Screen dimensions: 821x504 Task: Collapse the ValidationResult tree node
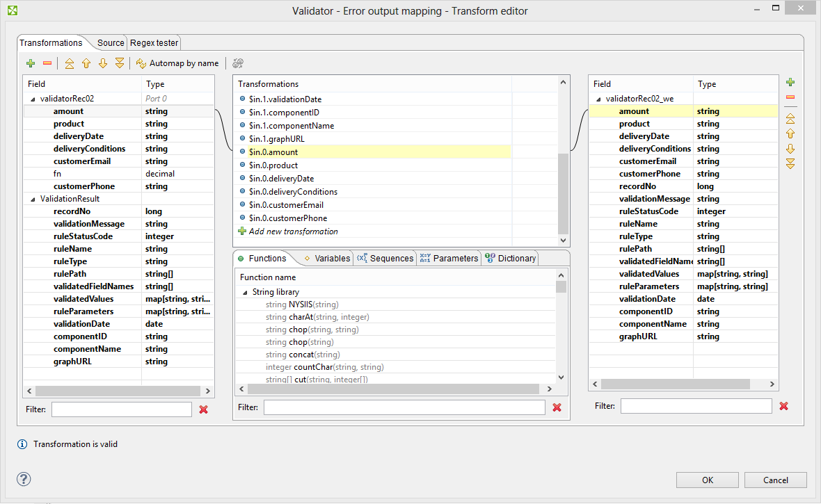click(32, 199)
